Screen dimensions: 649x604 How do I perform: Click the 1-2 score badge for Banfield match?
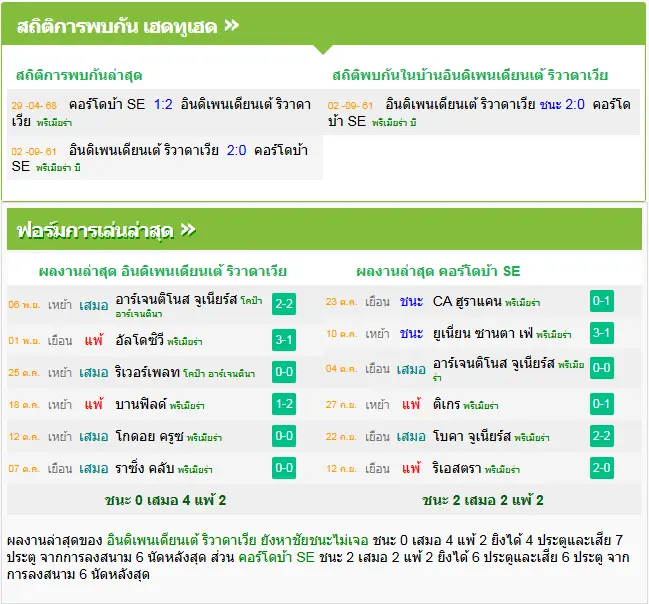click(x=284, y=404)
